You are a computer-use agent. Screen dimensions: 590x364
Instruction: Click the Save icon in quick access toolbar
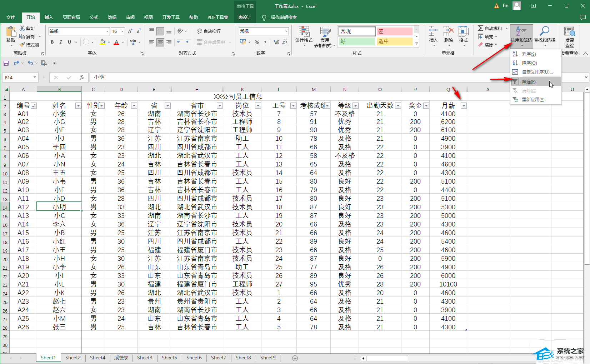click(6, 63)
